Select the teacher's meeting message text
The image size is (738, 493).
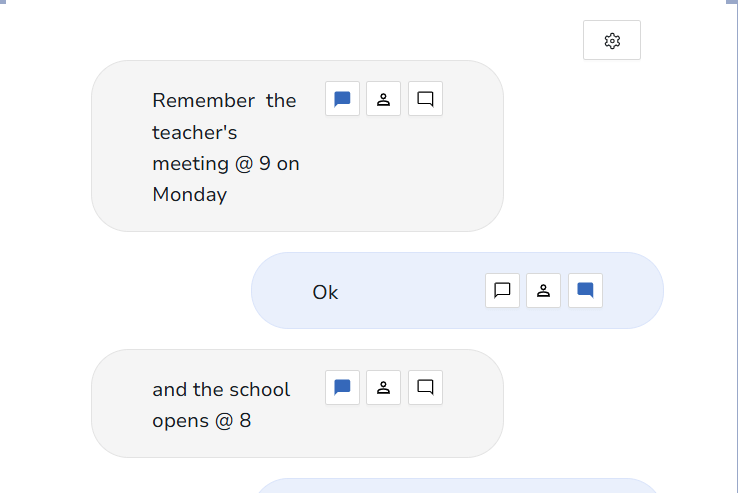pos(225,147)
